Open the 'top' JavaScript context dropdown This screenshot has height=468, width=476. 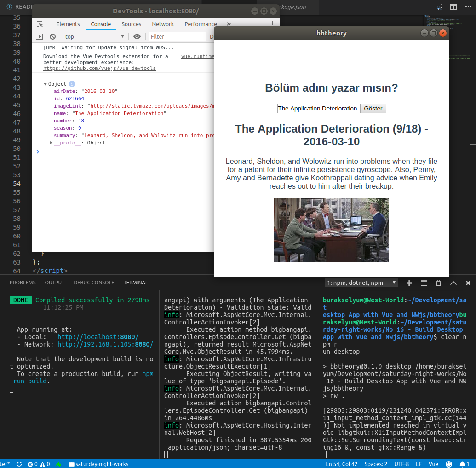pyautogui.click(x=94, y=37)
